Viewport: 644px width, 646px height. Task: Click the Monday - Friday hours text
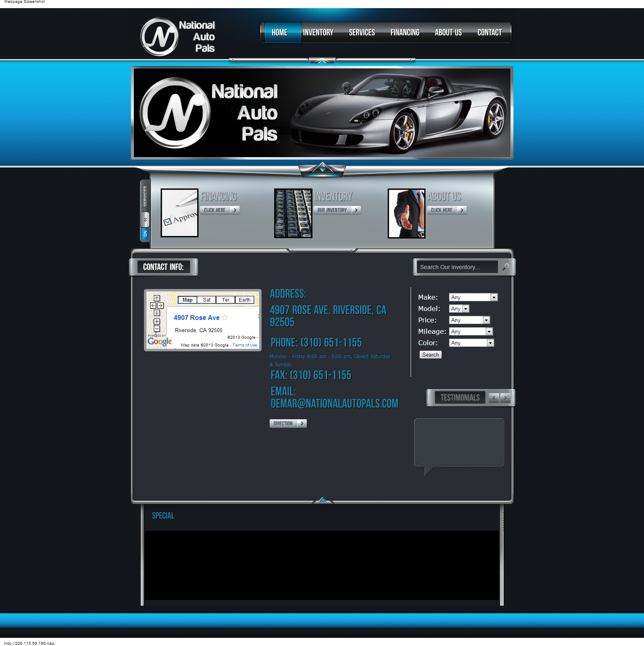pyautogui.click(x=330, y=360)
